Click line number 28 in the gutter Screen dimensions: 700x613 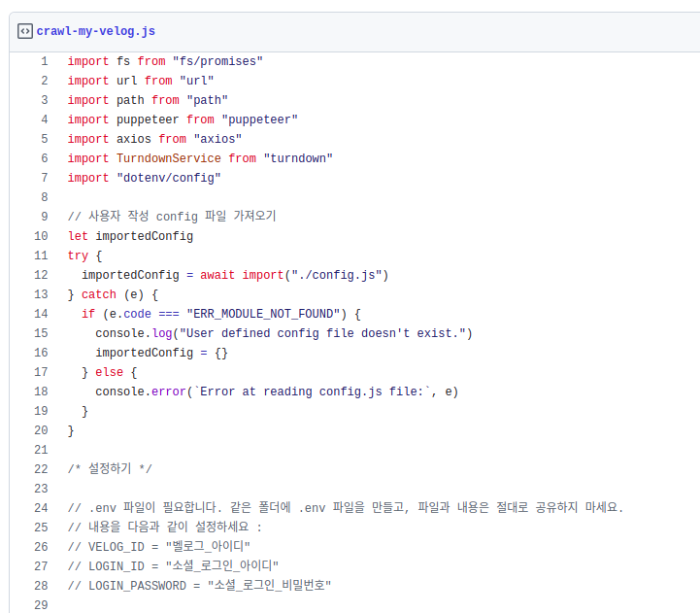coord(41,586)
